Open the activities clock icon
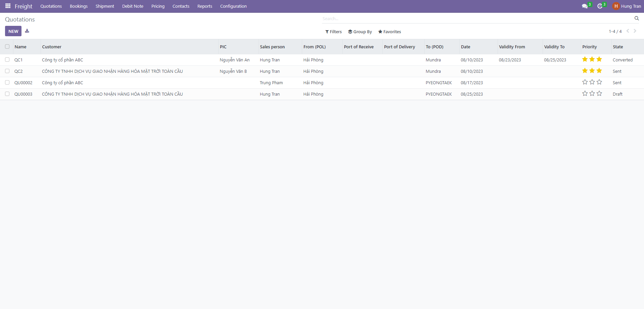The width and height of the screenshot is (644, 309). coord(600,6)
